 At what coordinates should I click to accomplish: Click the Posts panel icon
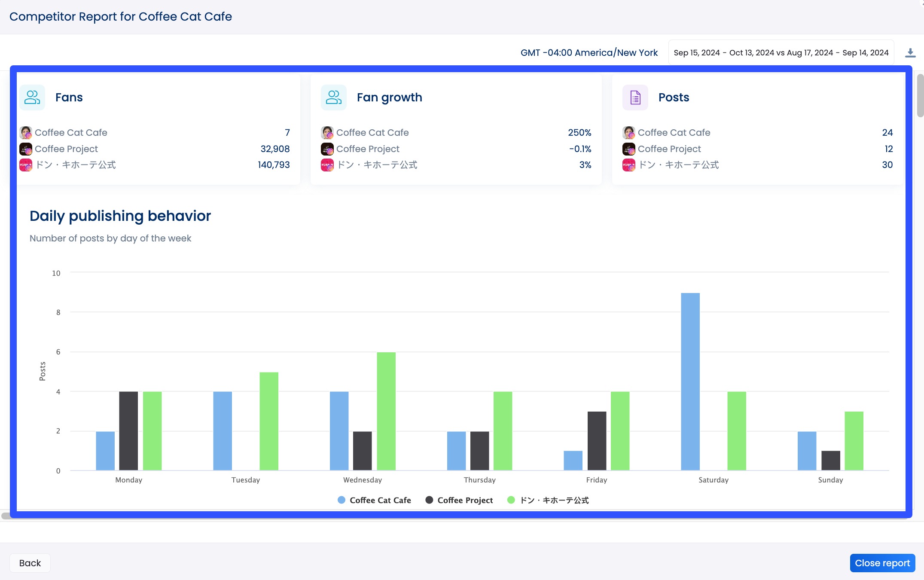click(x=635, y=98)
